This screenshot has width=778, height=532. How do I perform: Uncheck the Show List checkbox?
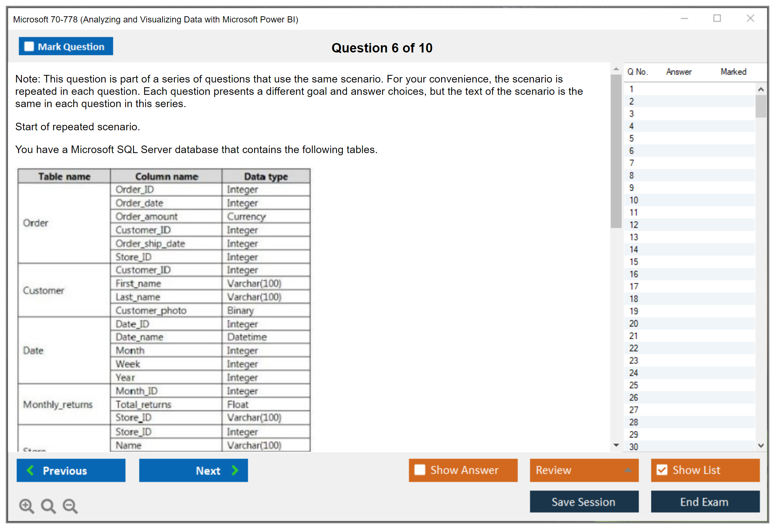coord(662,470)
